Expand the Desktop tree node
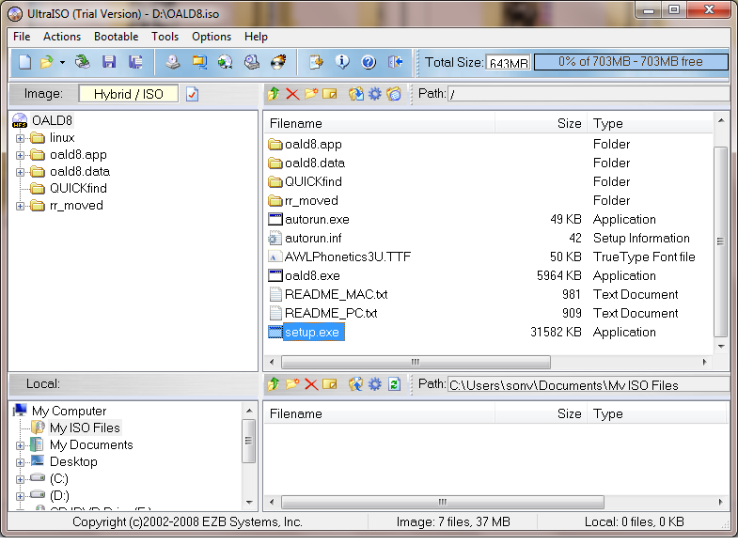 (x=20, y=462)
